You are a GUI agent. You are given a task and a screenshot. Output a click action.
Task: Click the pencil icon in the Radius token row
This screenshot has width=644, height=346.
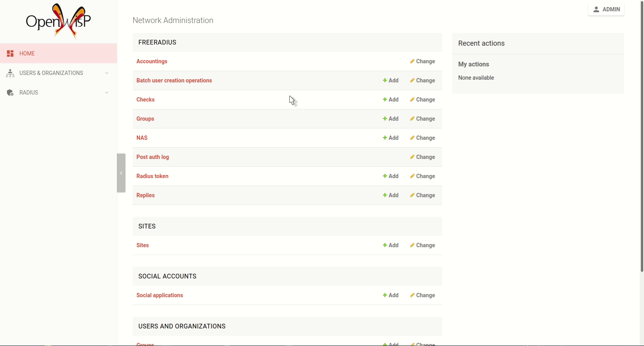click(412, 176)
